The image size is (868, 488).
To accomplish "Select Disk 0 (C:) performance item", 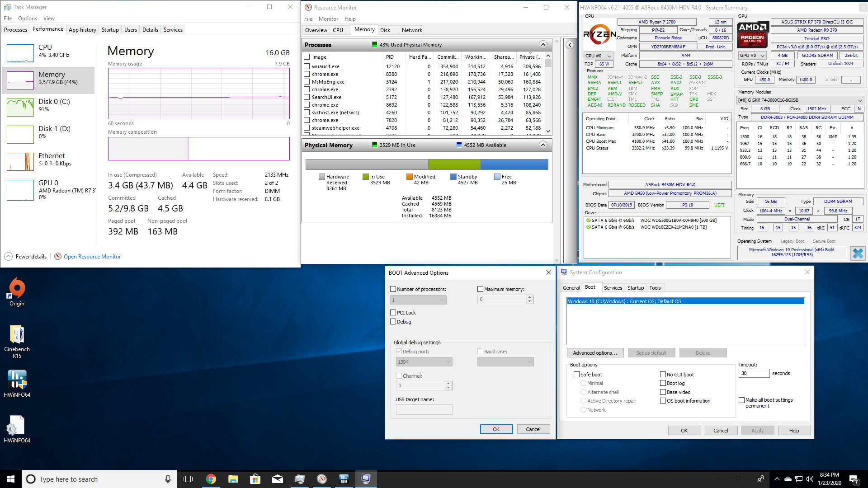I will point(49,107).
